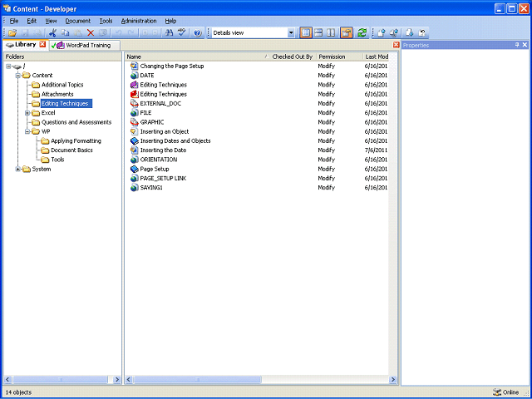Click the down-arrow Check Out toolbar icon
The image size is (532, 399).
tap(410, 33)
